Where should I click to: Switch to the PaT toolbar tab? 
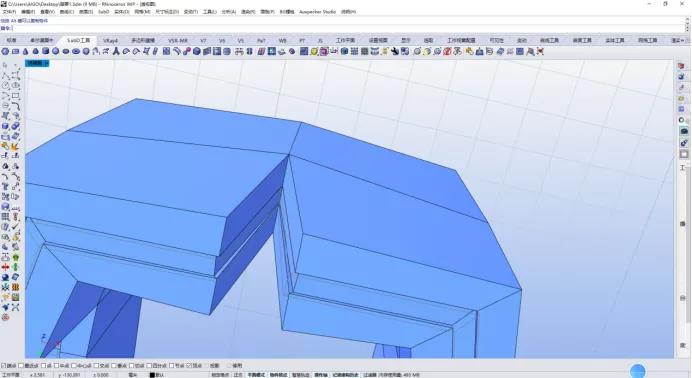click(x=261, y=40)
